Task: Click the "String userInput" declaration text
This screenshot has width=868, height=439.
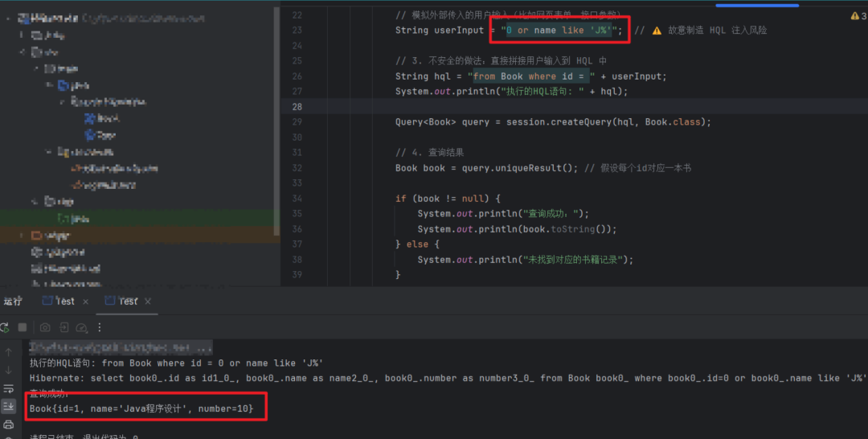Action: coord(440,31)
